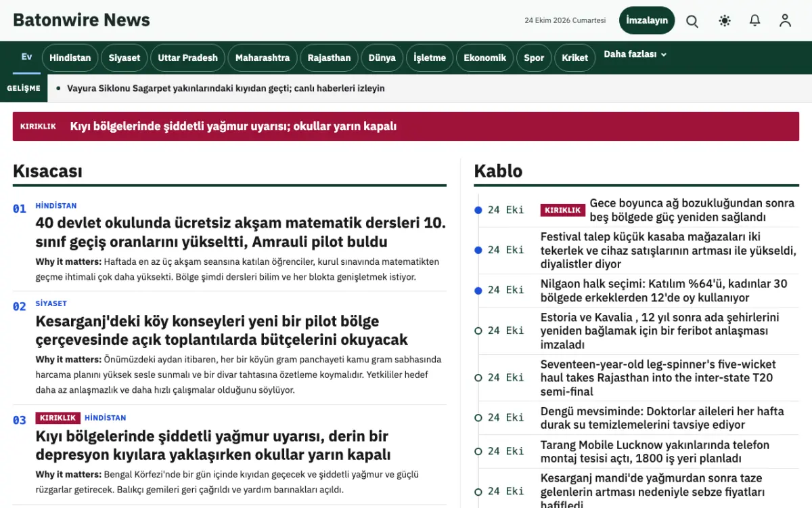The height and width of the screenshot is (508, 812).
Task: Open notifications bell icon
Action: click(755, 21)
